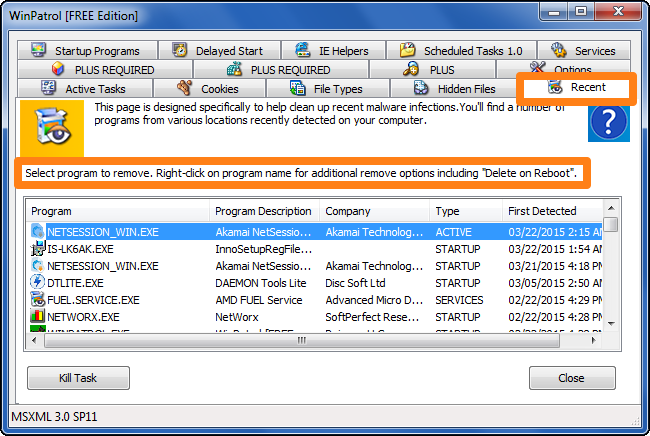Open the Hidden Files tab
Image resolution: width=650 pixels, height=436 pixels.
coord(453,89)
